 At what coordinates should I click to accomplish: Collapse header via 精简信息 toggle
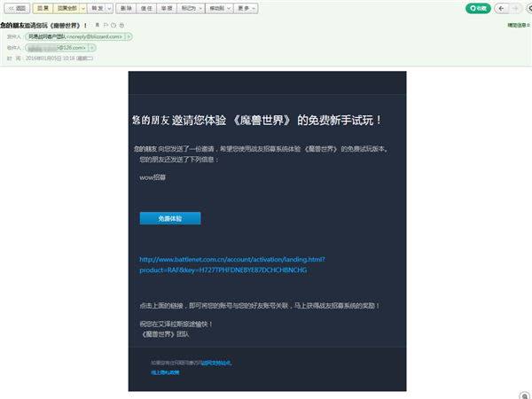(x=519, y=25)
